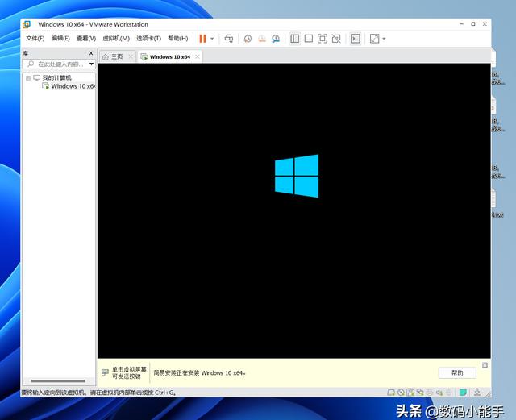516x420 pixels.
Task: Send Ctrl+Alt+Del to the virtual machine
Action: [x=229, y=39]
